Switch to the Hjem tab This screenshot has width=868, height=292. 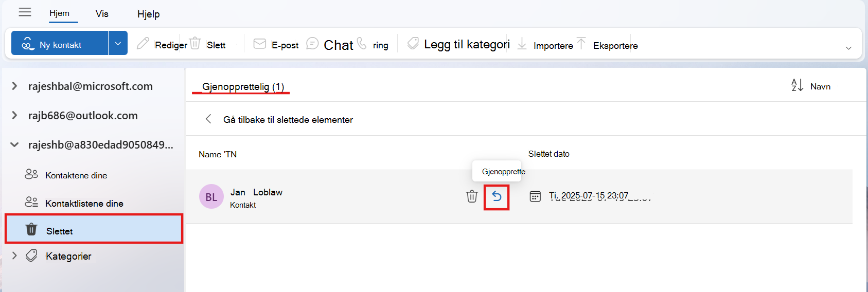pos(59,13)
